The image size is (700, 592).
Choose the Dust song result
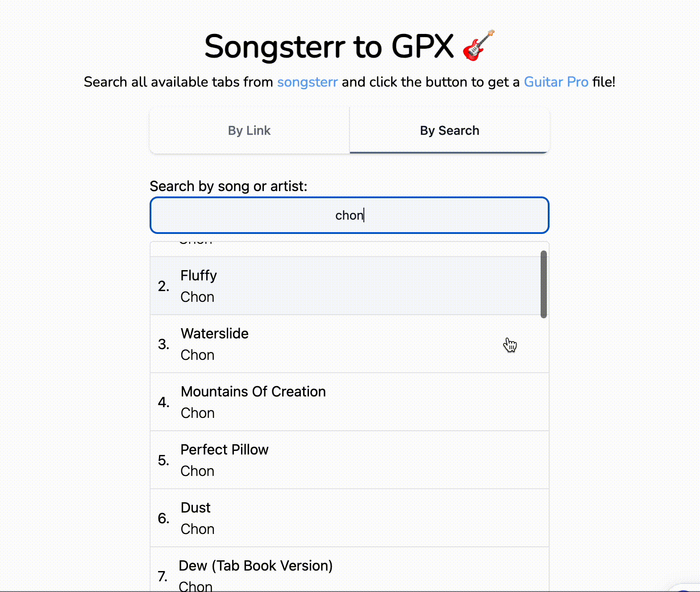pyautogui.click(x=348, y=518)
